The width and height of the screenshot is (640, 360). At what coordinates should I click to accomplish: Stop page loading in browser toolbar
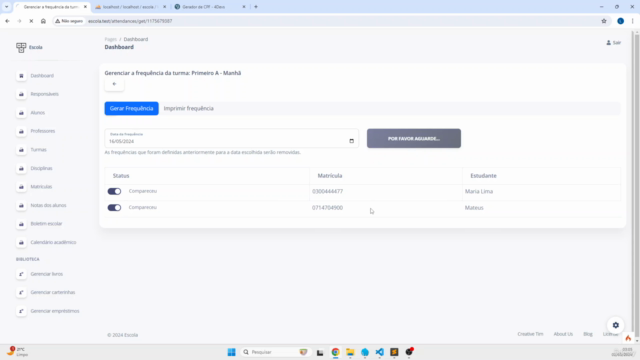31,21
